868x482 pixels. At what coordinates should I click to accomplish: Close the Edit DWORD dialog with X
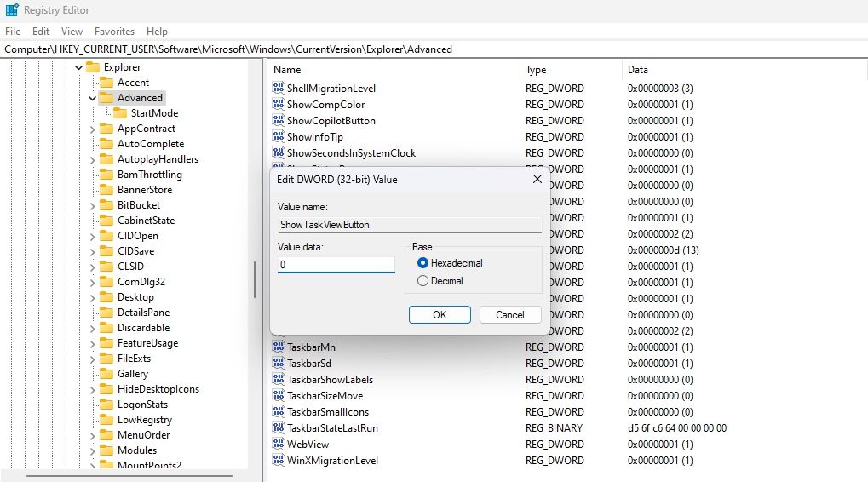[537, 180]
